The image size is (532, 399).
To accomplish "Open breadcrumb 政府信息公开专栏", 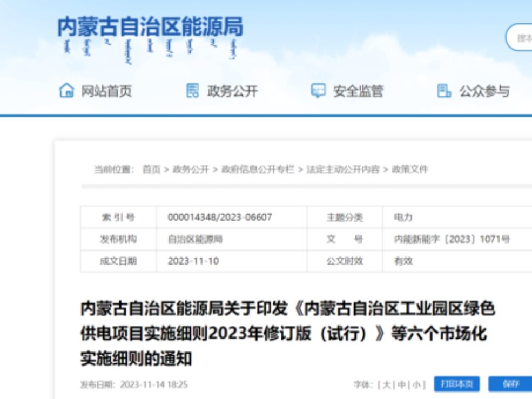I will [x=258, y=169].
